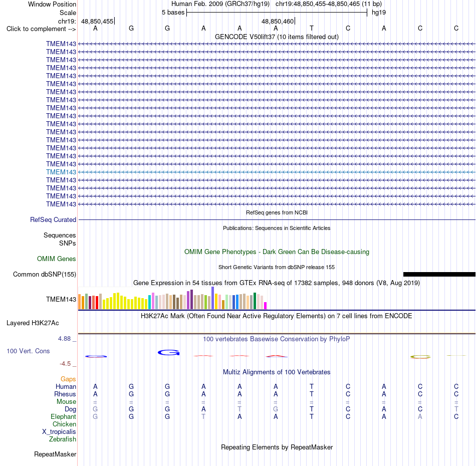The height and width of the screenshot is (466, 476).
Task: Open the 'OMIM Gene Phenotypes' track title
Action: pos(277,252)
